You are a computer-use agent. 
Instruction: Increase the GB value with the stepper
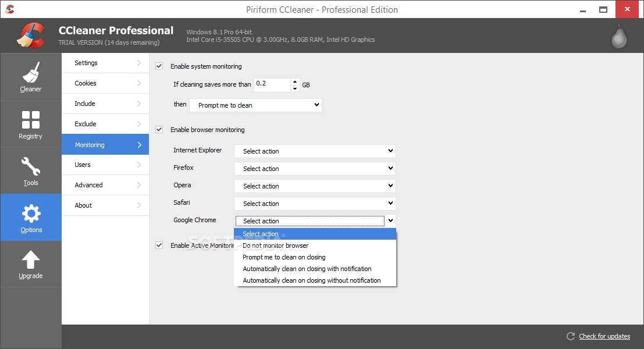coord(295,81)
